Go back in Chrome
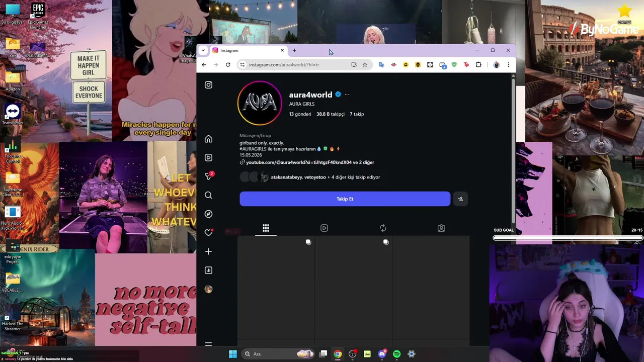 point(204,64)
